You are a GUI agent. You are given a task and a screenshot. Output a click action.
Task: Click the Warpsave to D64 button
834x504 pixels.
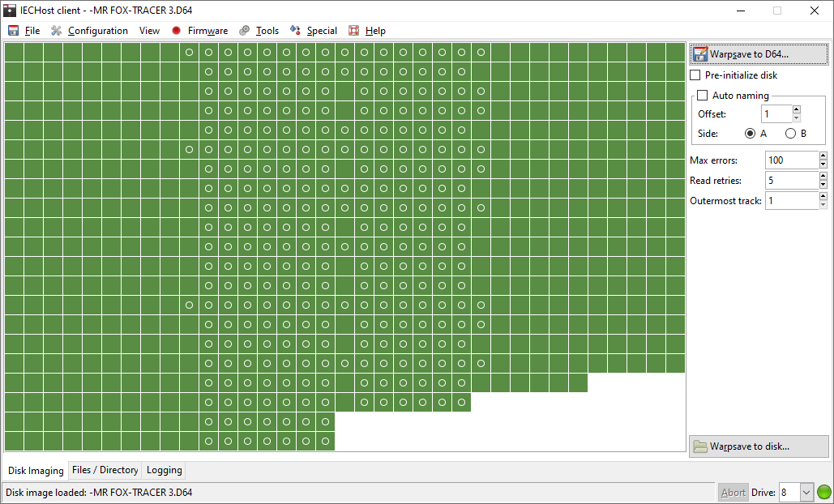click(x=759, y=54)
